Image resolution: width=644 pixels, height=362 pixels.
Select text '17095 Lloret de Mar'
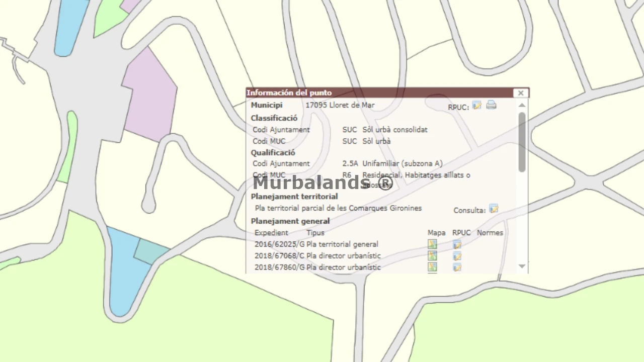[340, 105]
